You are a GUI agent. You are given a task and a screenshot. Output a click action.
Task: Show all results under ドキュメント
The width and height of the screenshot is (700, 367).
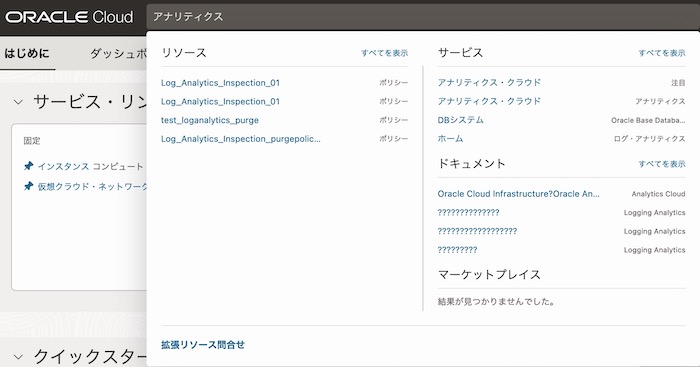[662, 164]
